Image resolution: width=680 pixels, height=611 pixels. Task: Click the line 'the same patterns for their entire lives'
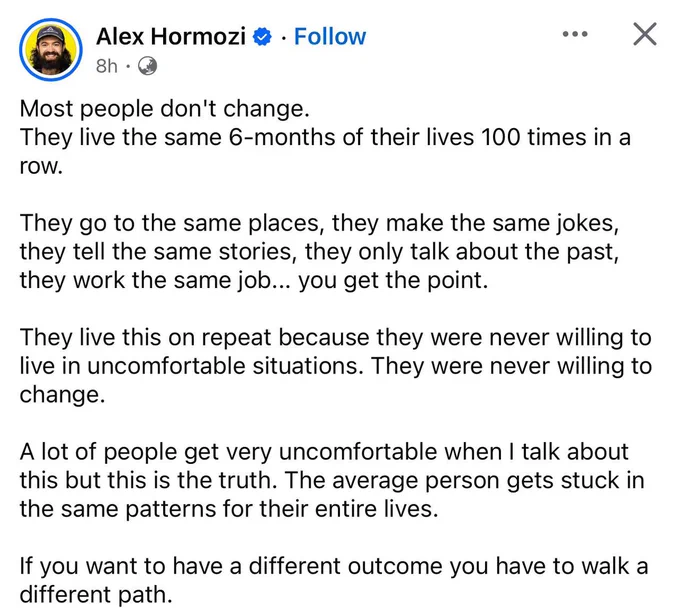[229, 509]
